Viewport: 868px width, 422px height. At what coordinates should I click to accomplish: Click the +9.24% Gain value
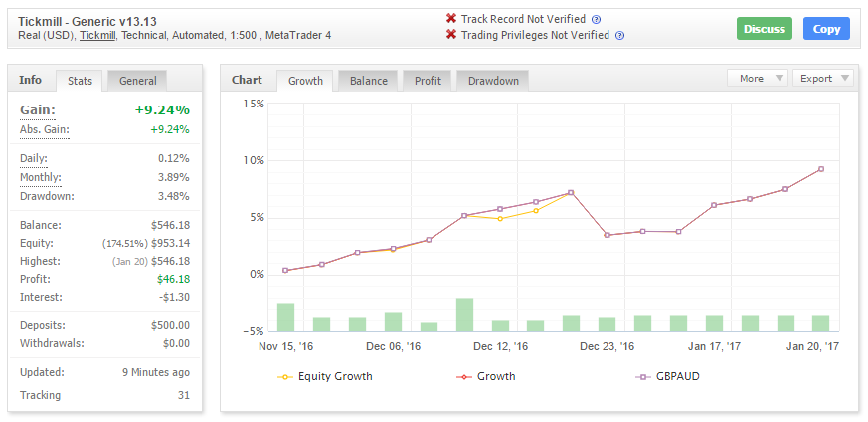coord(162,110)
